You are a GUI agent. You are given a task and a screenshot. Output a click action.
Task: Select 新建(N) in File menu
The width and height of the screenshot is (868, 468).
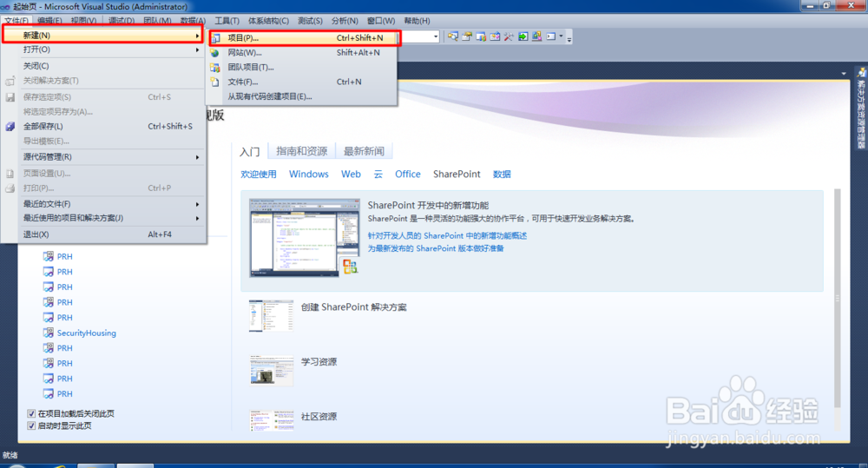pos(103,36)
